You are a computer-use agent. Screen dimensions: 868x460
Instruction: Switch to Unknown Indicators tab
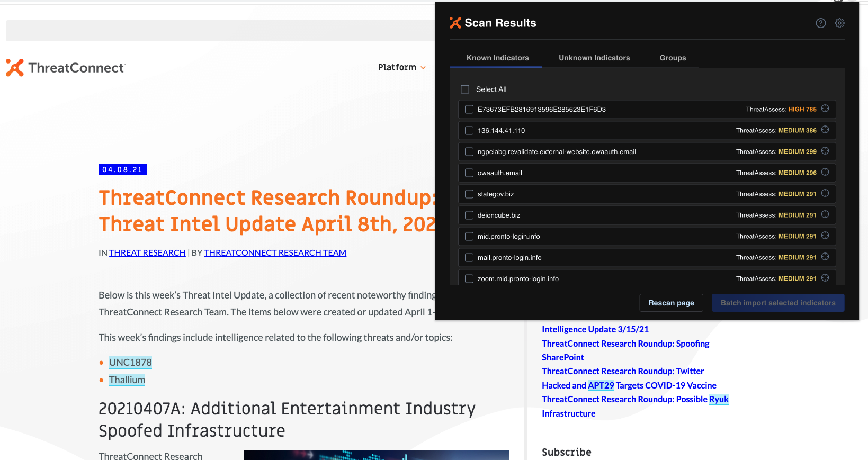click(x=594, y=58)
